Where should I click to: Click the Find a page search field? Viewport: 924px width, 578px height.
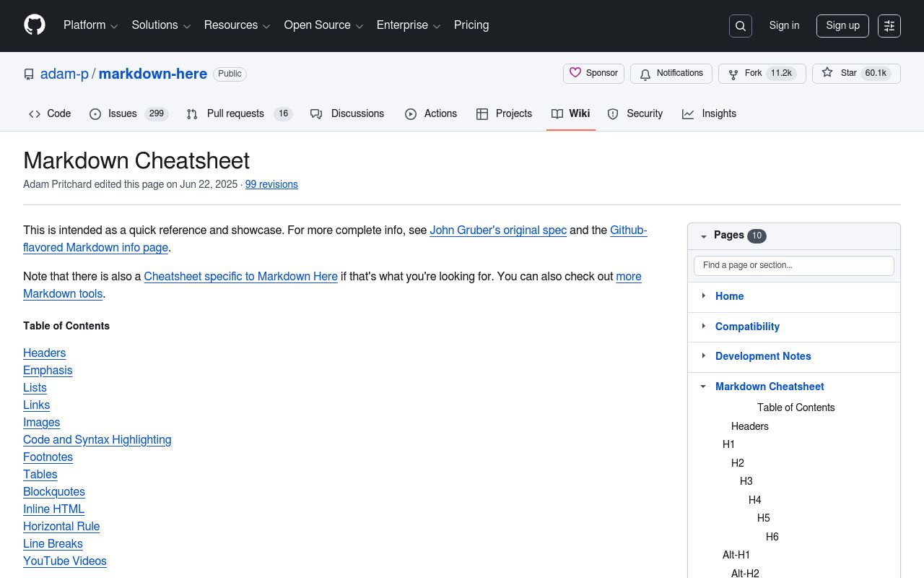pyautogui.click(x=793, y=265)
